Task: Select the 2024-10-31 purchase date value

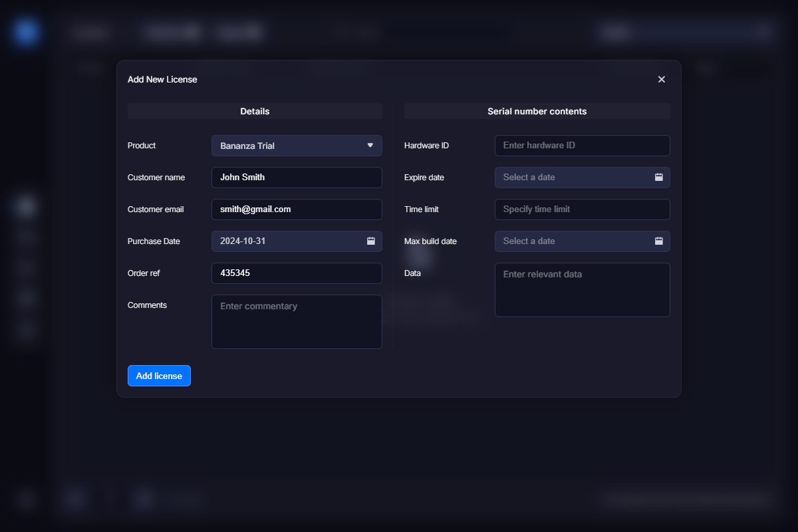Action: tap(243, 241)
